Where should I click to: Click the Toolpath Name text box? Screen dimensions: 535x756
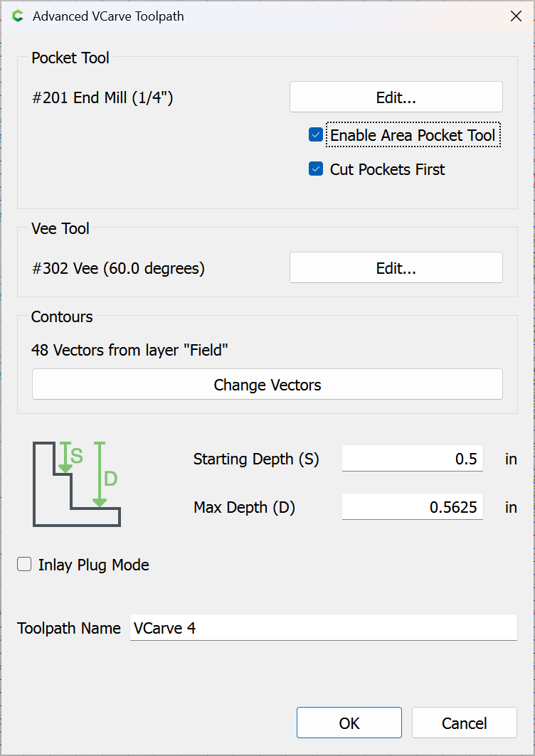pyautogui.click(x=323, y=628)
